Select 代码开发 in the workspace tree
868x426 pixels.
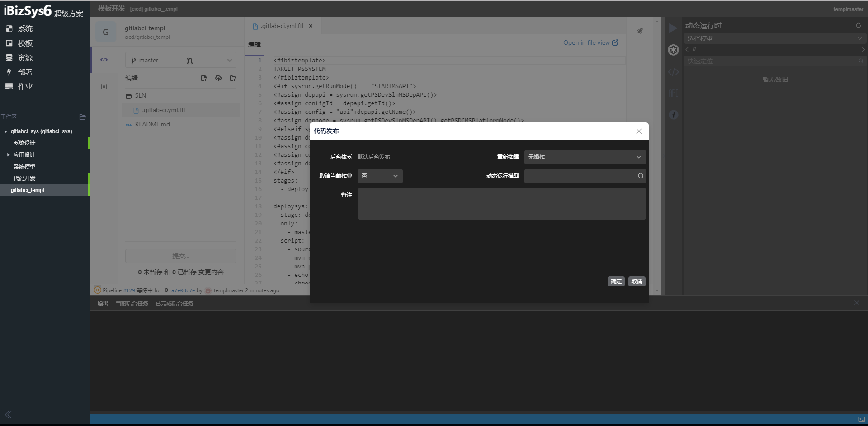click(x=24, y=178)
